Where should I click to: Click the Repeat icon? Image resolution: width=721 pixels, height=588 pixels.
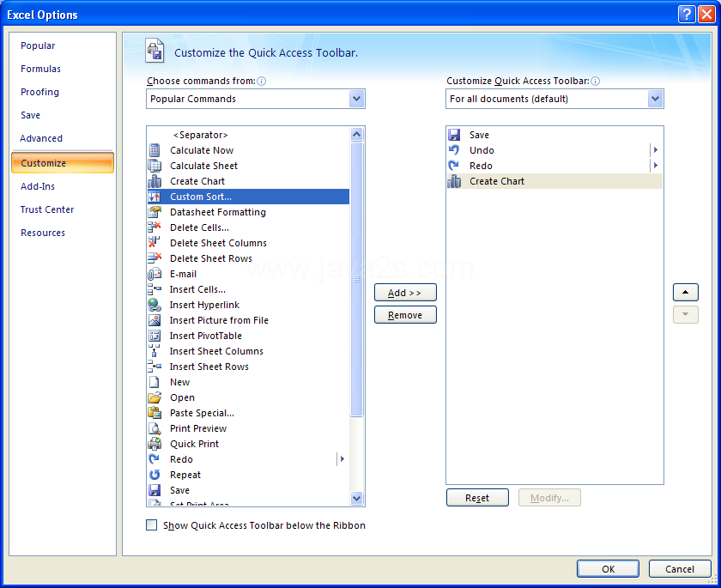(154, 475)
